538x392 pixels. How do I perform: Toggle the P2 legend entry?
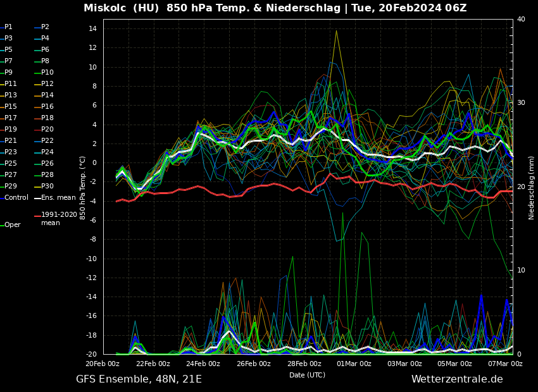tap(45, 27)
